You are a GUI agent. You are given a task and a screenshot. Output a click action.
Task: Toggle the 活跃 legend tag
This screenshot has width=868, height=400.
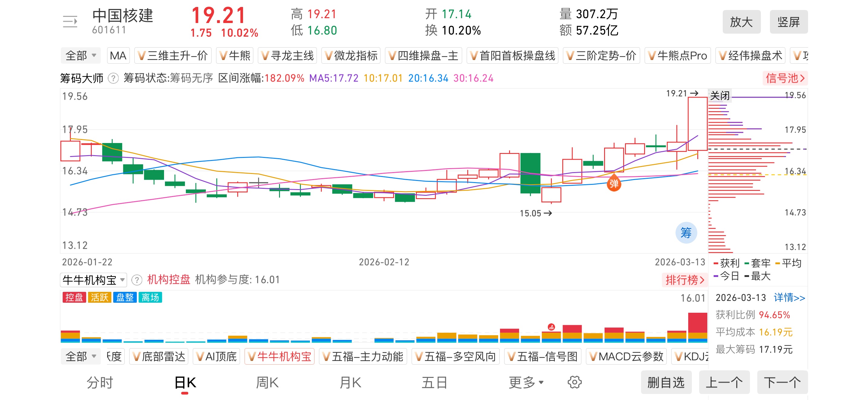click(x=99, y=297)
